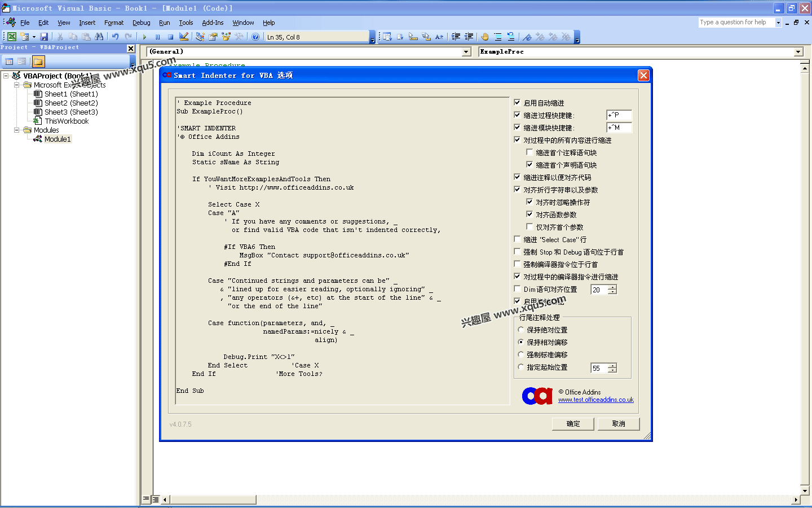This screenshot has width=812, height=508.
Task: Click the Uncomment Block icon
Action: pyautogui.click(x=511, y=37)
